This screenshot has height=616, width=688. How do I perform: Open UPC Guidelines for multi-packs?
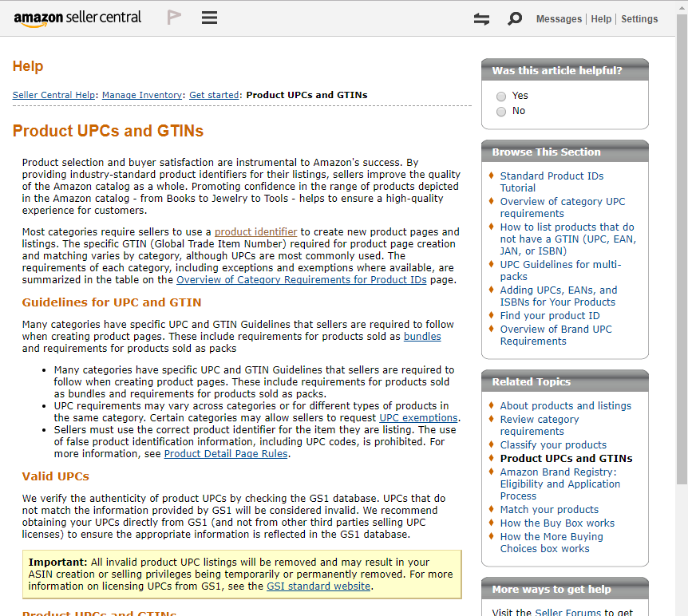[560, 270]
